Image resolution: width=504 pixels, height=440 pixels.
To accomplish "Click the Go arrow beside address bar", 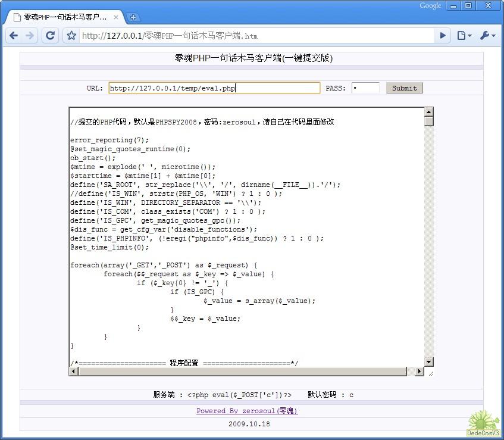I will point(443,35).
